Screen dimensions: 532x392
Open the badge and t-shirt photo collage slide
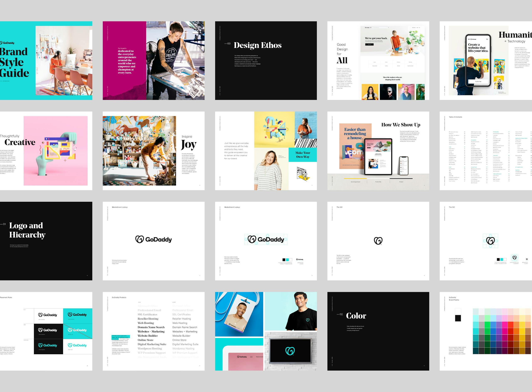coord(266,331)
